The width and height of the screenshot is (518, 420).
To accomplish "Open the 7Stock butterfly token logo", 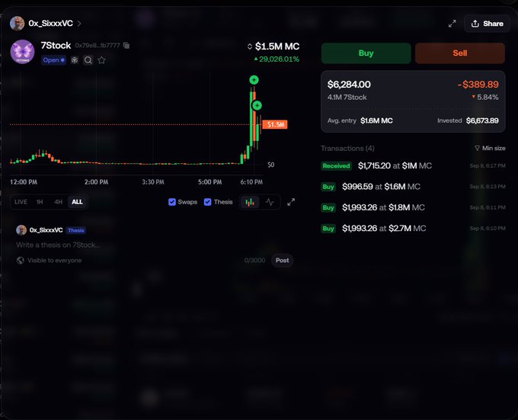I will (x=22, y=52).
